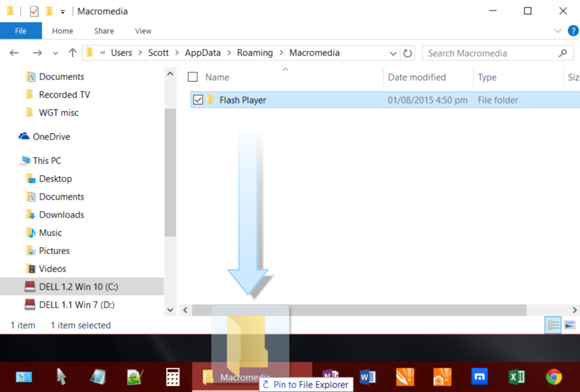Image resolution: width=580 pixels, height=392 pixels.
Task: Expand subfolders arrow after Roaming
Action: 281,53
